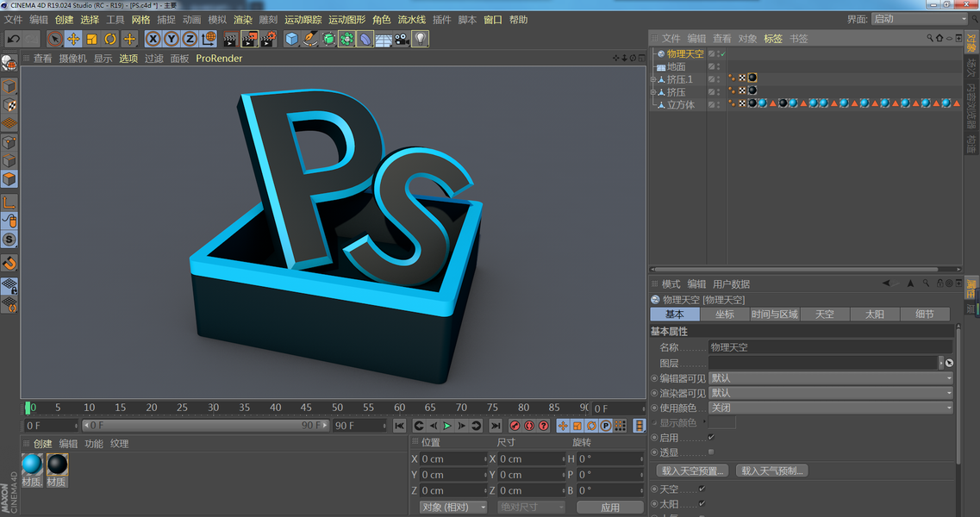980x517 pixels.
Task: Open the Array modeling objects icon
Action: 346,39
